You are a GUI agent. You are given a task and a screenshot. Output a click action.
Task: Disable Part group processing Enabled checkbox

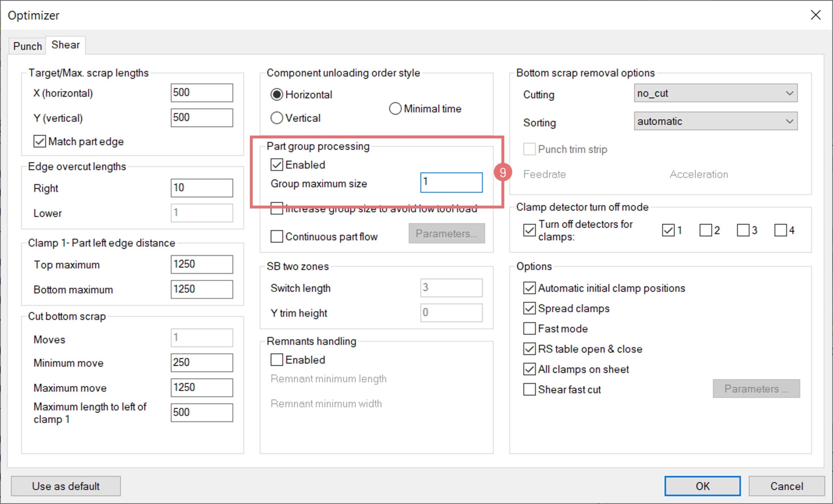pyautogui.click(x=277, y=165)
